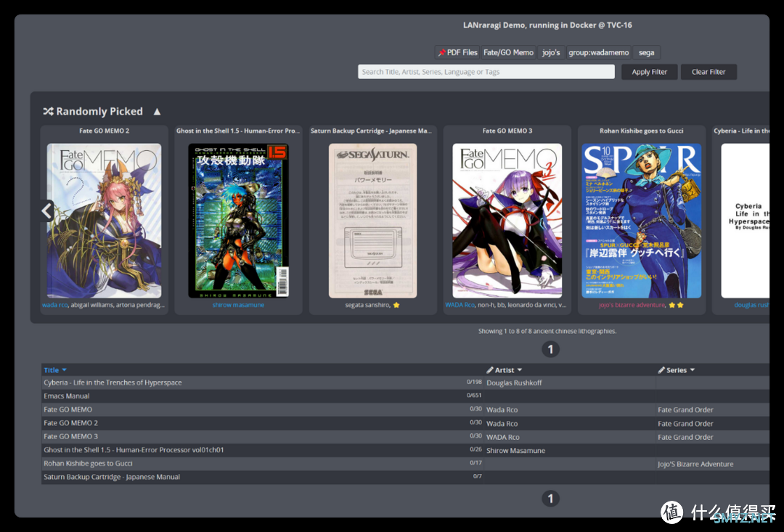
Task: Sort the table by Series column
Action: click(680, 370)
